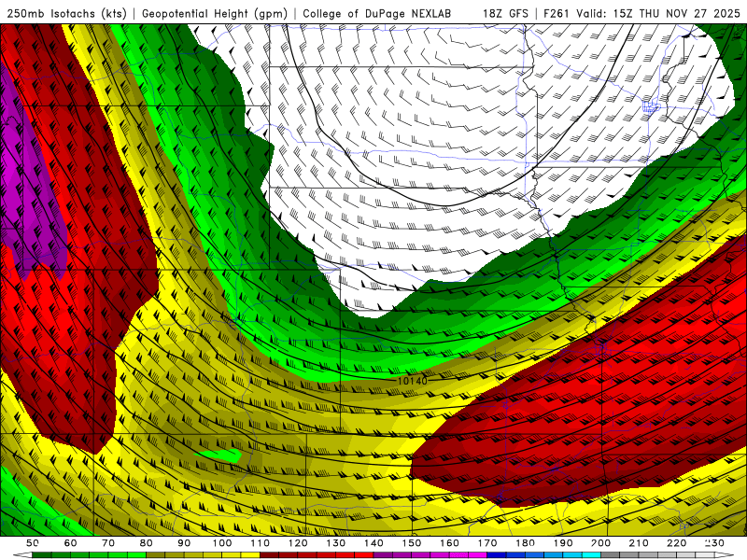The width and height of the screenshot is (747, 560).
Task: Click the 'F261' forecast hour text
Action: tap(557, 14)
